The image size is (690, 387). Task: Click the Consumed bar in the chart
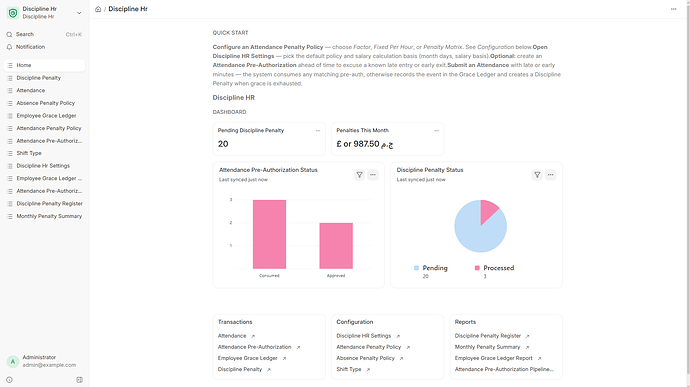[x=269, y=234]
